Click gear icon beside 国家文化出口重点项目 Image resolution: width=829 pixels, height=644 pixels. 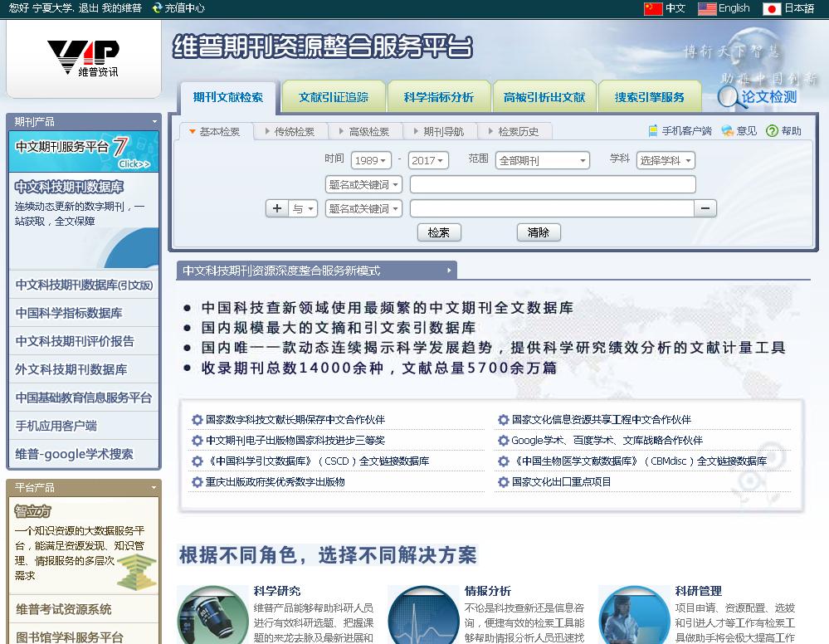pyautogui.click(x=504, y=481)
